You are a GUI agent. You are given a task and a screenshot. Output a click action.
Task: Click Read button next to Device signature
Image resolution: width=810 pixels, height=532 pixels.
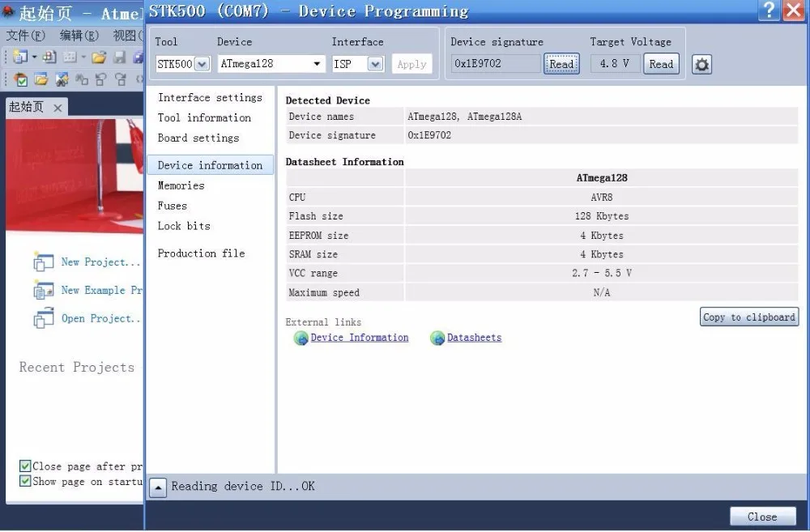coord(561,64)
